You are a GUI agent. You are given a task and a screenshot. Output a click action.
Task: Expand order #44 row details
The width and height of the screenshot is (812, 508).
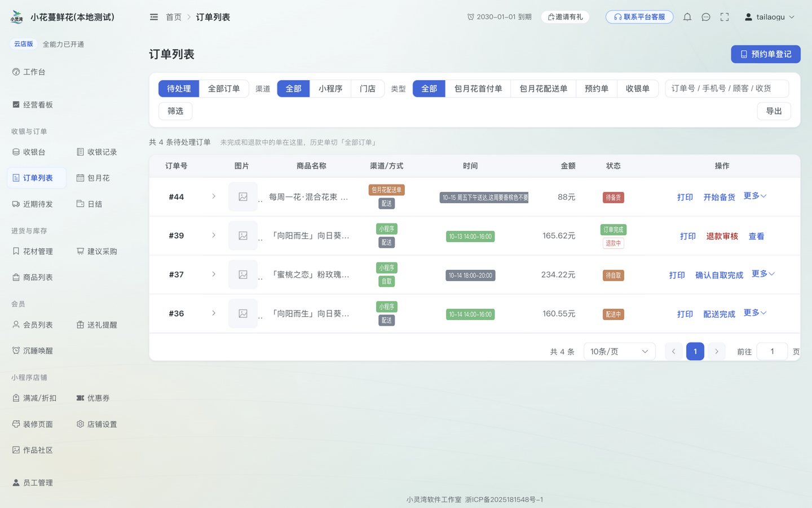[x=214, y=196]
